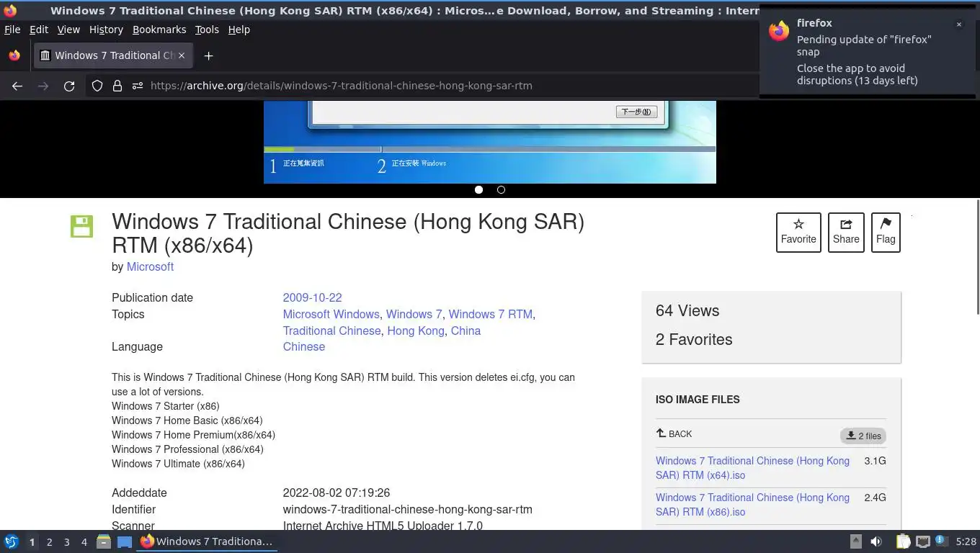Open the Windows 7 RTM topic link

tap(490, 314)
